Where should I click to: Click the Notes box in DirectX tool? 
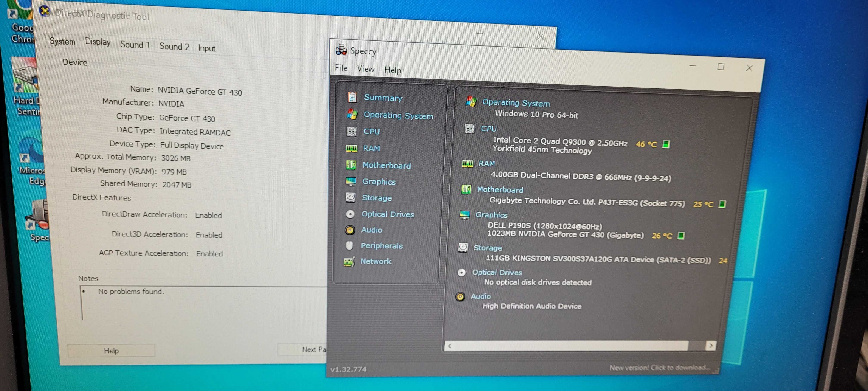pyautogui.click(x=203, y=303)
